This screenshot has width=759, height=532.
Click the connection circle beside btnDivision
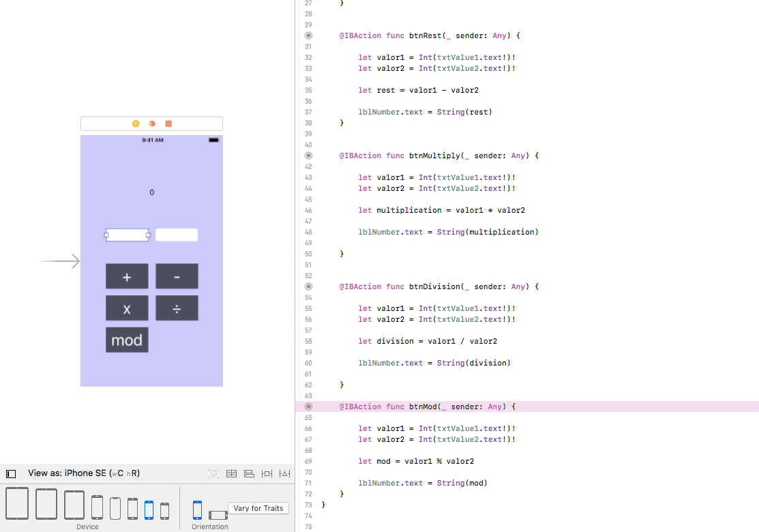click(x=308, y=286)
